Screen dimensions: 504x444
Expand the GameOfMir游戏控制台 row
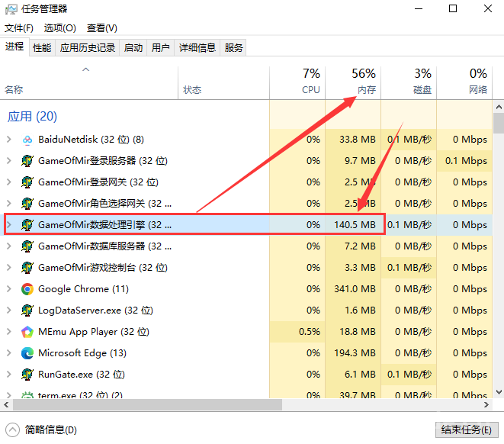(9, 268)
